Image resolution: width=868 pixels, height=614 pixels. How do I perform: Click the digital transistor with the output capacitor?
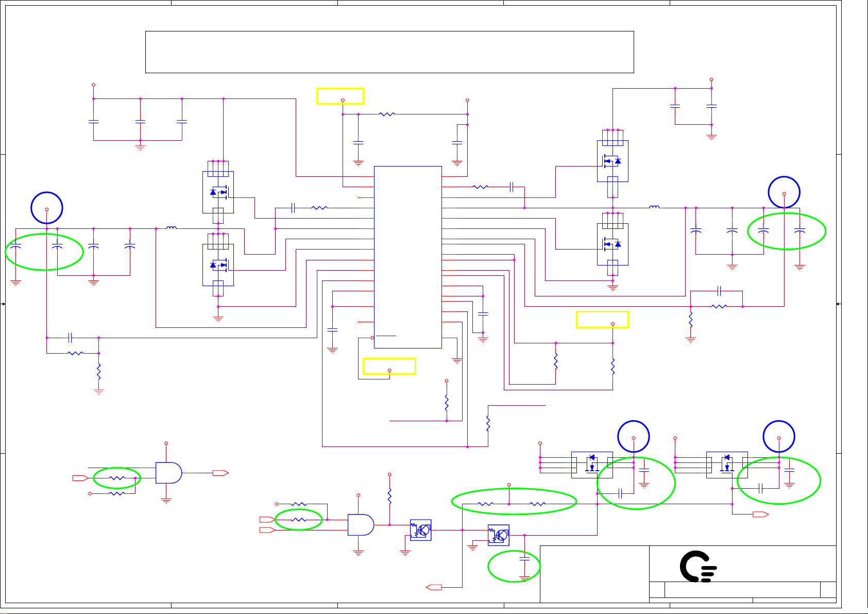pos(499,536)
